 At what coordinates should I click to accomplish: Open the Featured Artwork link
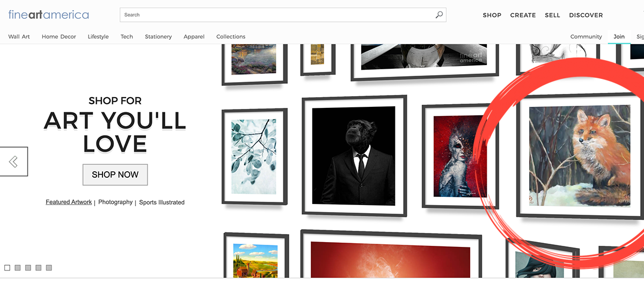[x=69, y=202]
